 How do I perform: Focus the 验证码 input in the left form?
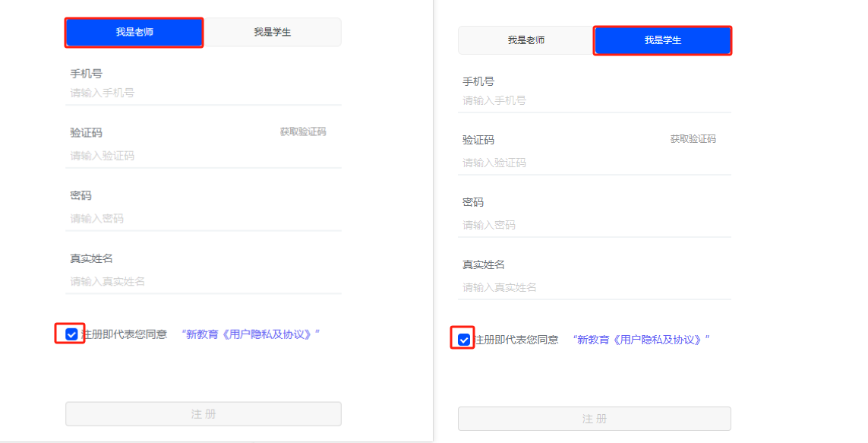[204, 156]
